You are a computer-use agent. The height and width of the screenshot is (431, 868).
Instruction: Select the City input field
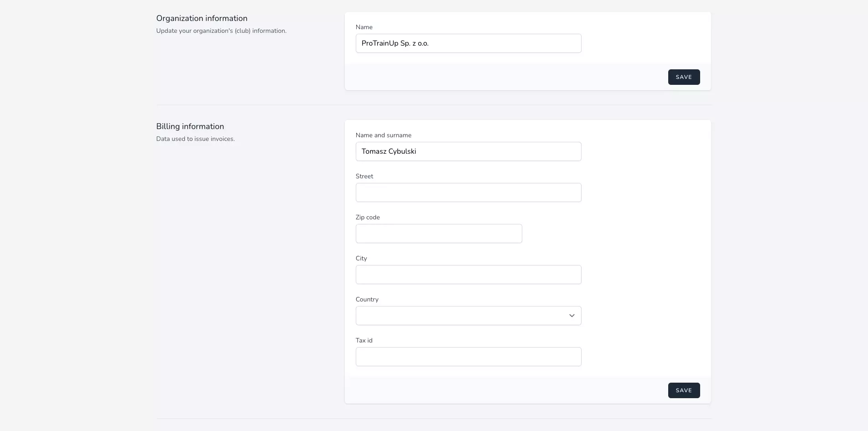click(x=468, y=275)
